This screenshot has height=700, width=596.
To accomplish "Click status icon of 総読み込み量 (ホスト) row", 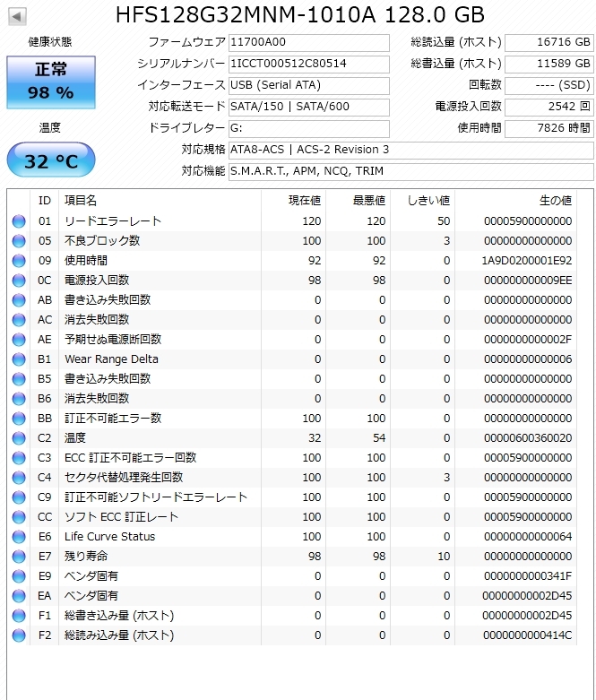I will pyautogui.click(x=19, y=635).
